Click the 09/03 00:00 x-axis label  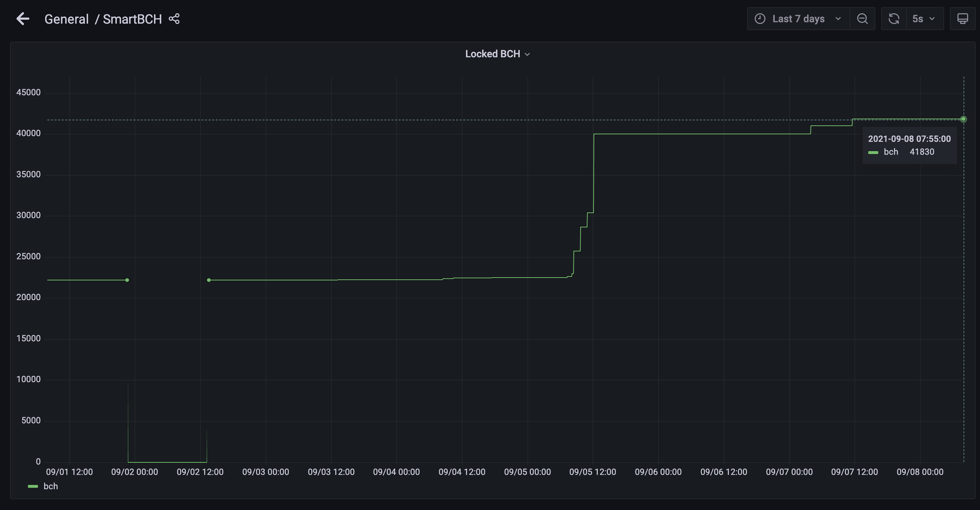coord(265,472)
